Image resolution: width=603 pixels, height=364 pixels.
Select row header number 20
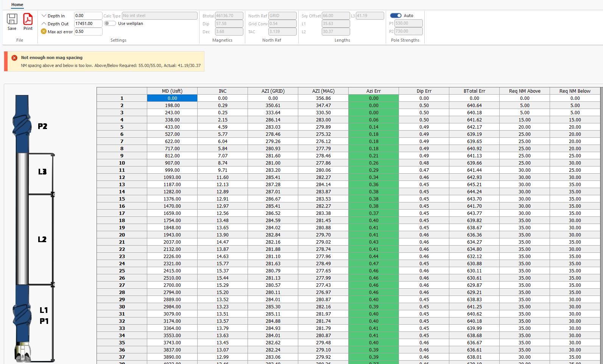[122, 235]
